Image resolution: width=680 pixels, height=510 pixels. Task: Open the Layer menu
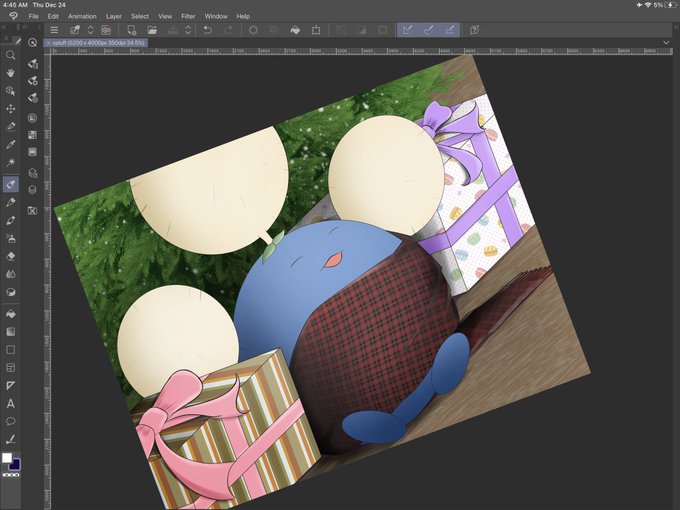pos(114,16)
